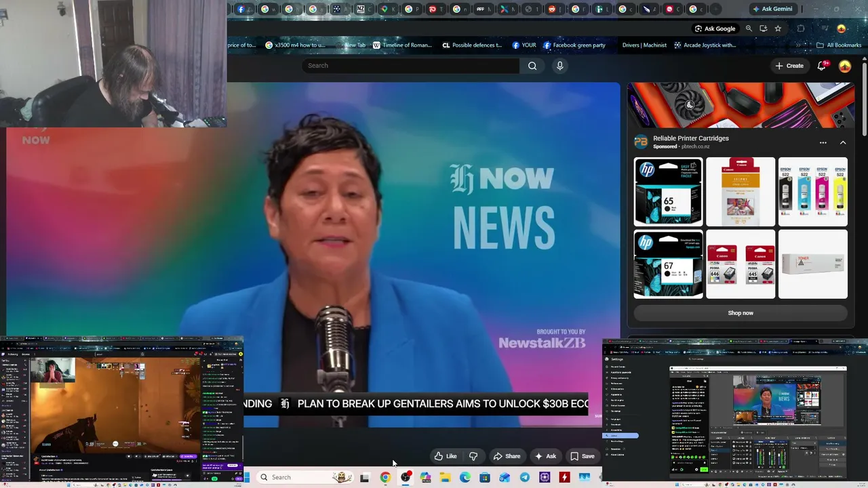Viewport: 868px width, 488px height.
Task: Click the page zoom magnifier icon
Action: [749, 28]
